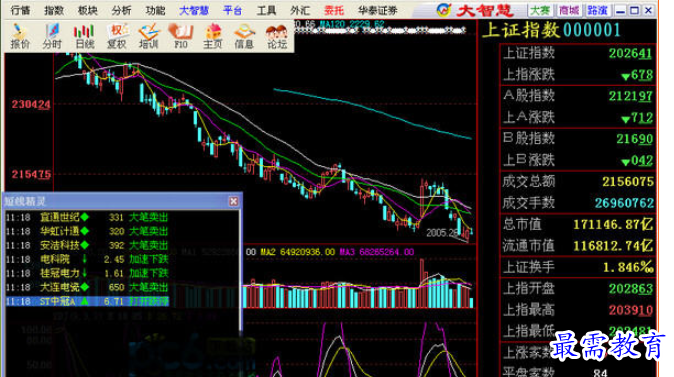This screenshot has height=377, width=674.
Task: Maximize the 大智慧 window
Action: 634,10
